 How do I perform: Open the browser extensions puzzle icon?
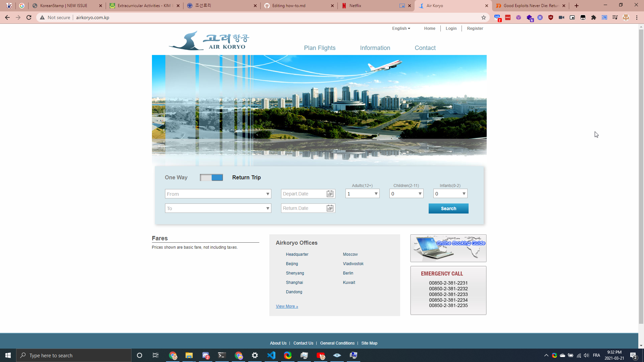(594, 17)
